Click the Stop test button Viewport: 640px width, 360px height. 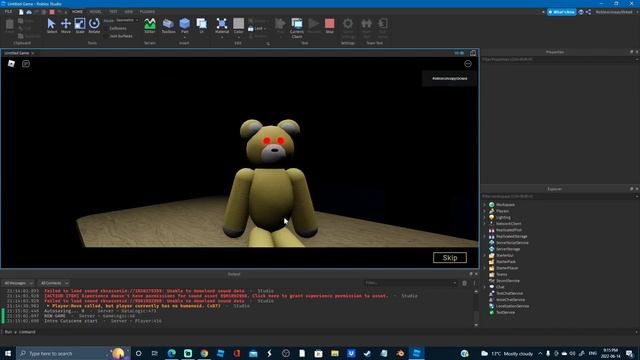point(329,26)
